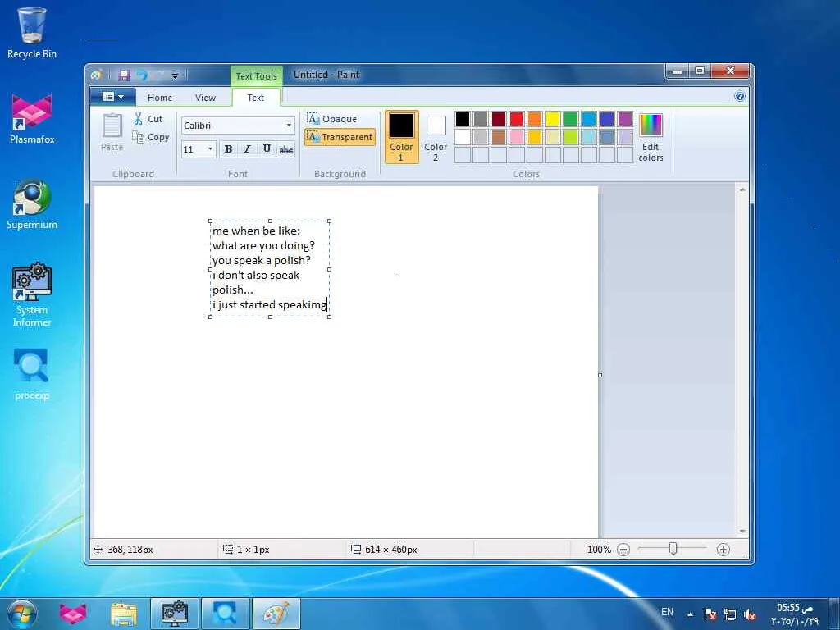The image size is (840, 630).
Task: Select the Supermium desktop shortcut
Action: click(x=32, y=204)
